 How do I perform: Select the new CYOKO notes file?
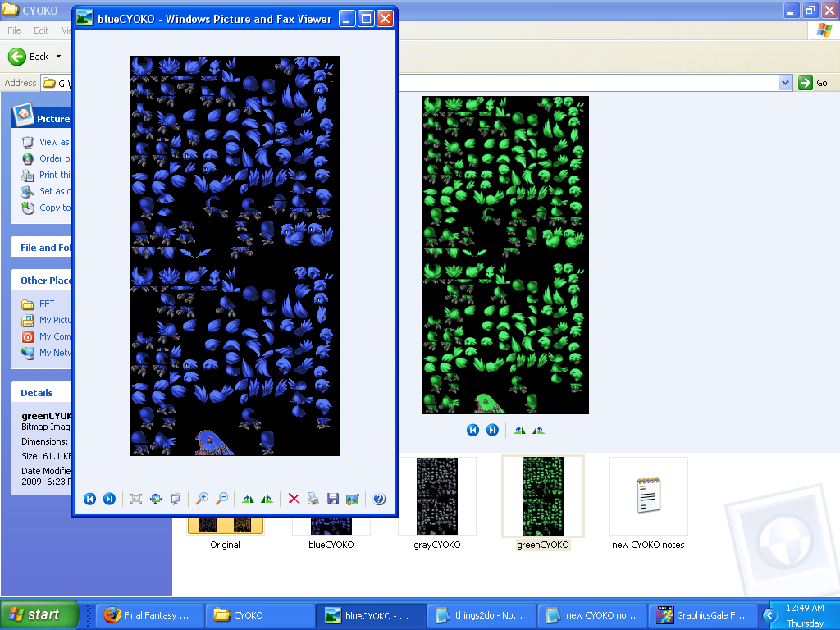tap(648, 496)
